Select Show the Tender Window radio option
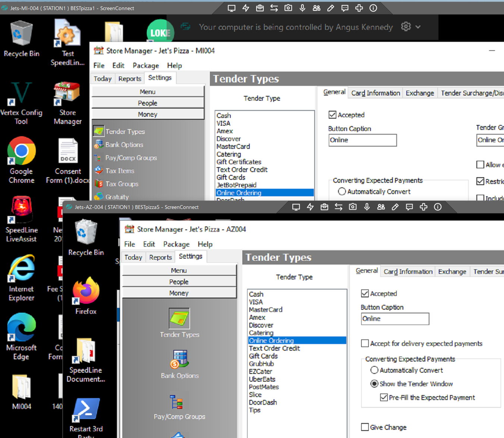504x438 pixels. tap(374, 384)
